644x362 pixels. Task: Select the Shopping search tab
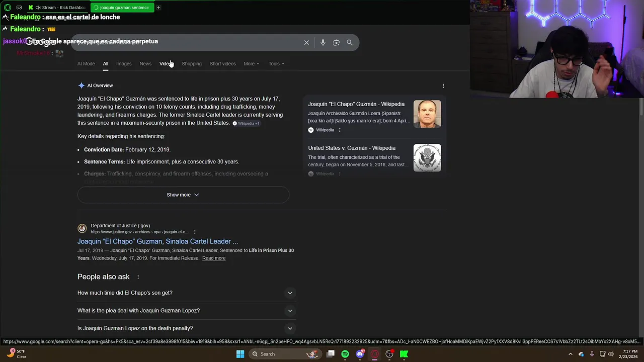click(x=192, y=64)
